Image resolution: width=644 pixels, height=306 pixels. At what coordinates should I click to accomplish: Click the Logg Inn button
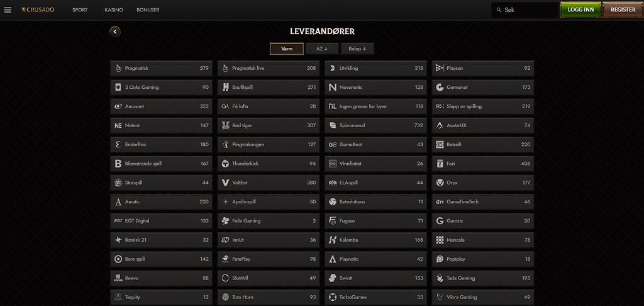tap(580, 10)
